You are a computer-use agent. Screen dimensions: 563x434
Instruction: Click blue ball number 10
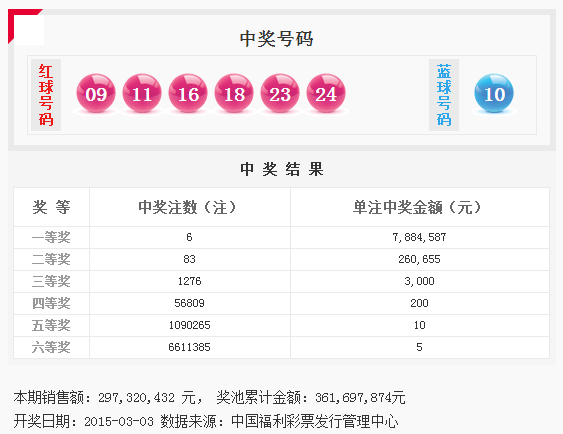pyautogui.click(x=494, y=93)
